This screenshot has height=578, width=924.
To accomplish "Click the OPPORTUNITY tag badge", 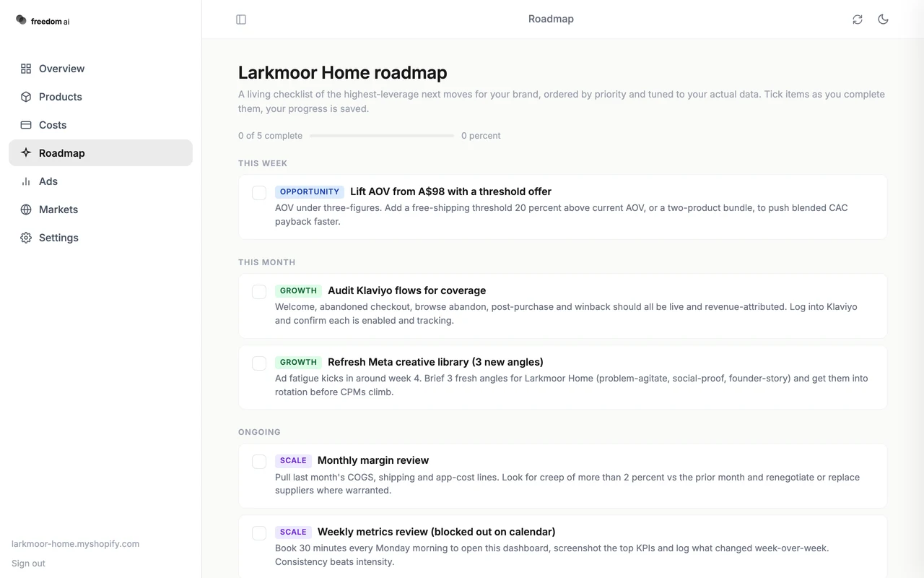I will pyautogui.click(x=310, y=191).
